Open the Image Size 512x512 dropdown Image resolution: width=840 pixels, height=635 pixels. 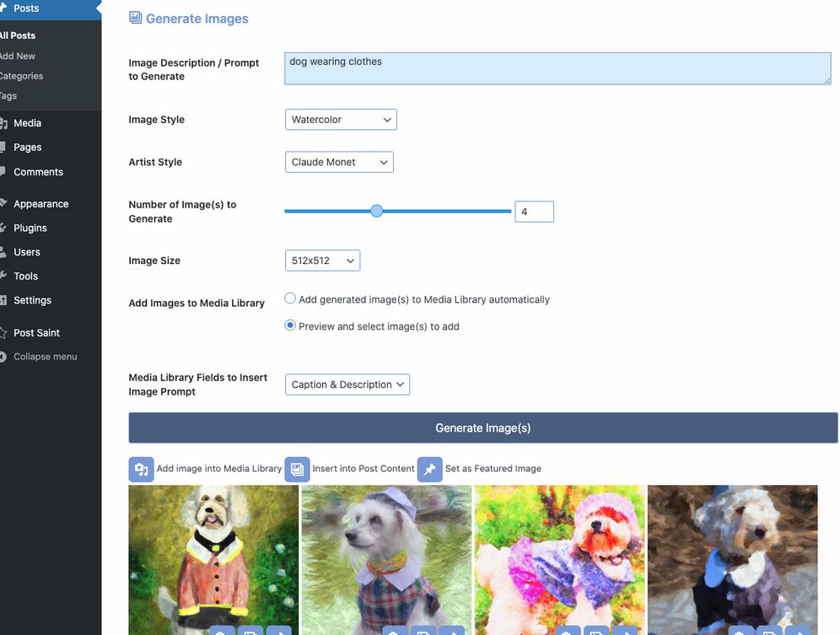[x=322, y=261]
